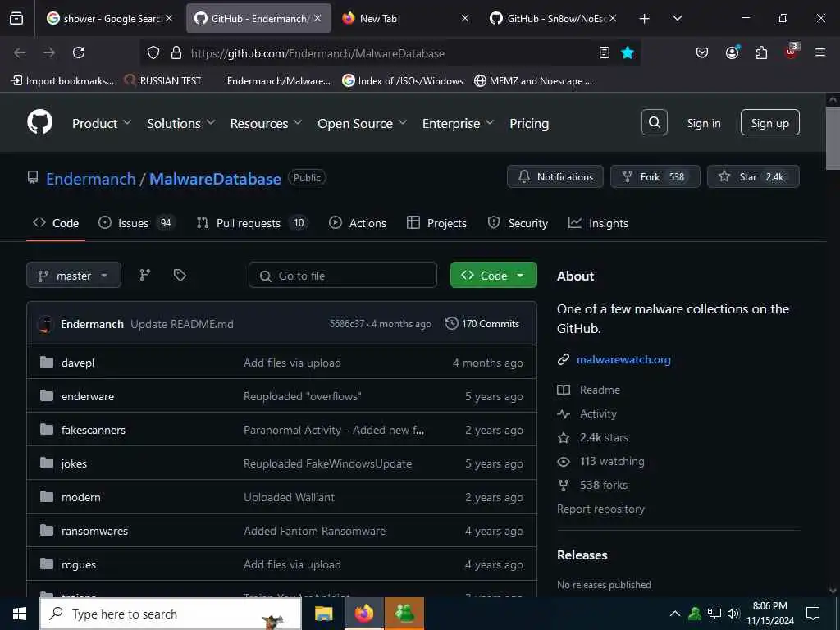Open the master branch dropdown
This screenshot has width=840, height=630.
[74, 276]
